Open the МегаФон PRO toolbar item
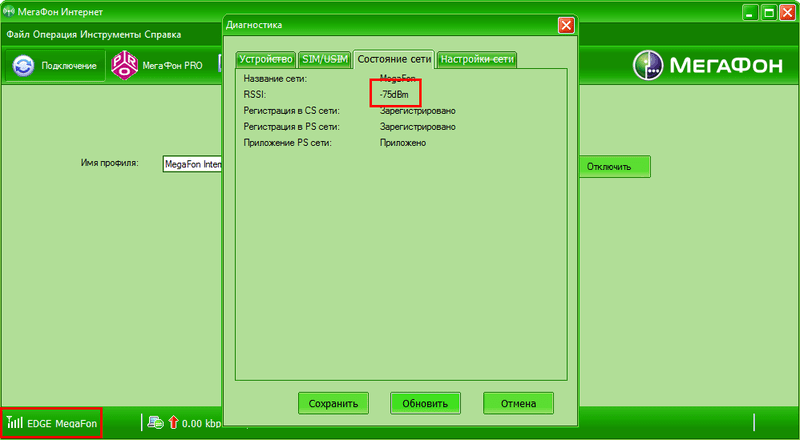The width and height of the screenshot is (800, 440). [x=157, y=65]
